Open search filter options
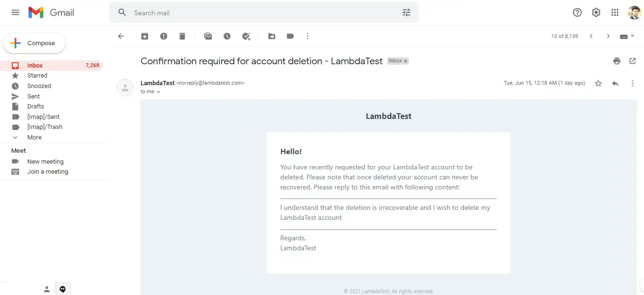The width and height of the screenshot is (644, 295). tap(406, 12)
